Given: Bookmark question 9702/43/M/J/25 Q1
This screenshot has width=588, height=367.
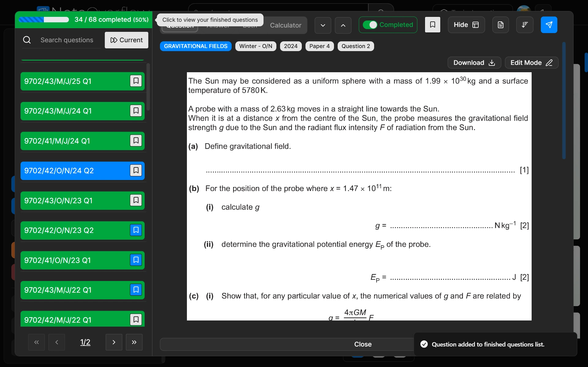Looking at the screenshot, I should tap(136, 81).
